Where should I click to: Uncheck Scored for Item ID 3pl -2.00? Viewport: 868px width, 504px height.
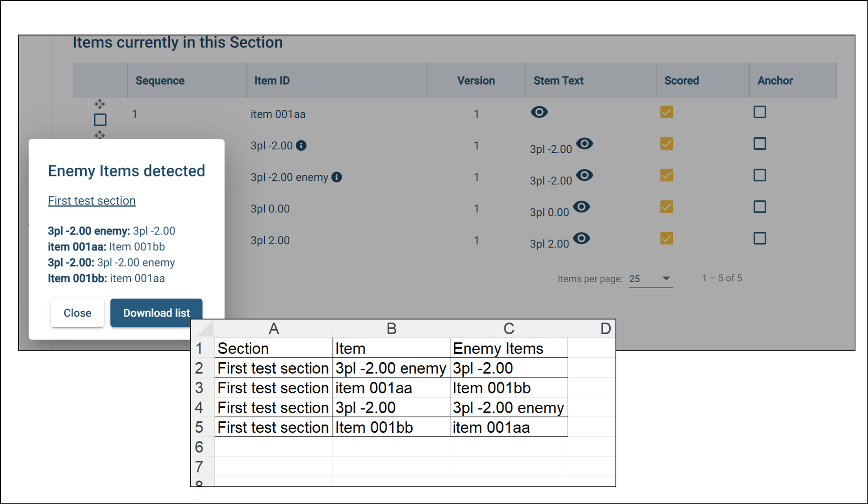666,144
